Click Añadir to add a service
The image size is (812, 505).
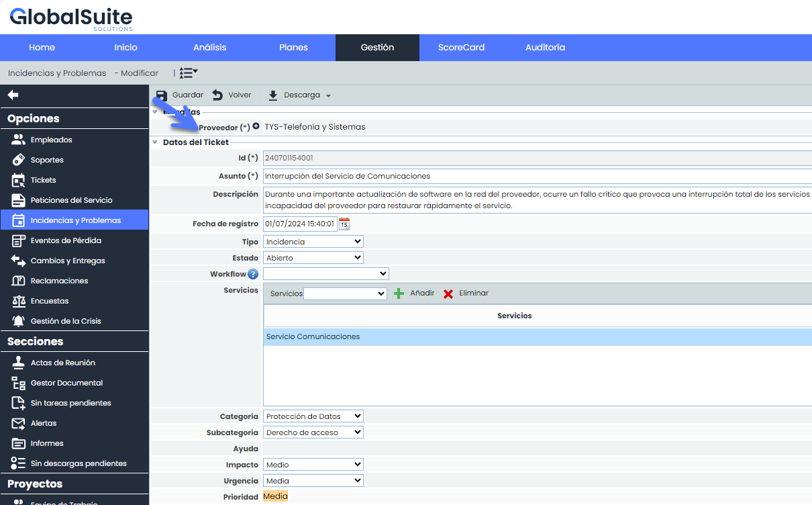pyautogui.click(x=422, y=293)
